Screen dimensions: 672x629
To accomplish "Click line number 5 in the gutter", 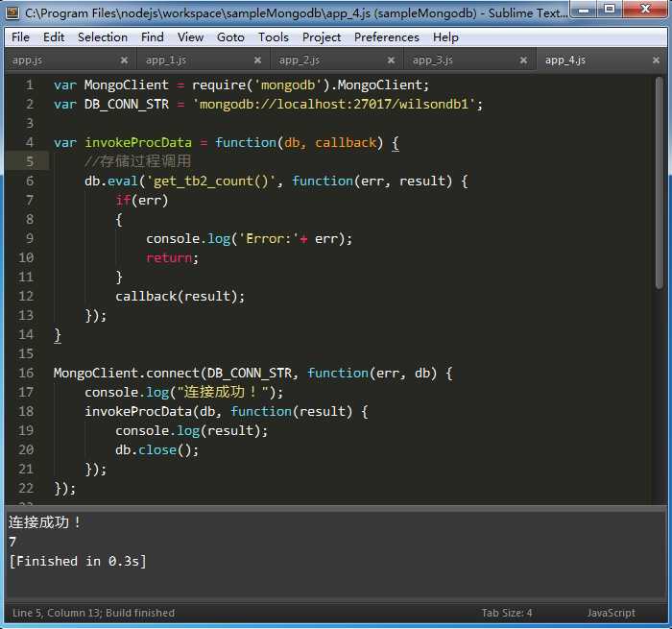I will coord(30,161).
